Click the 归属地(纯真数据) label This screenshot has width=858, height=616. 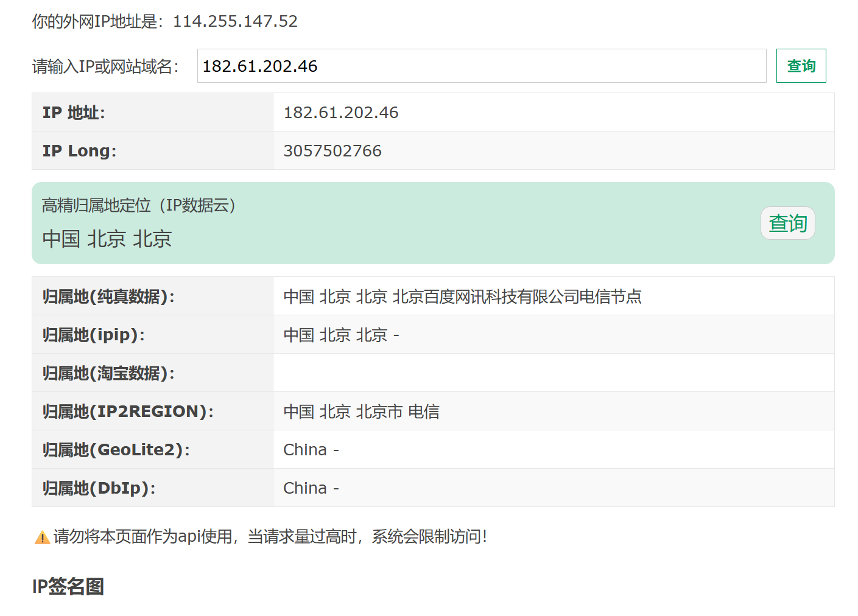coord(108,296)
